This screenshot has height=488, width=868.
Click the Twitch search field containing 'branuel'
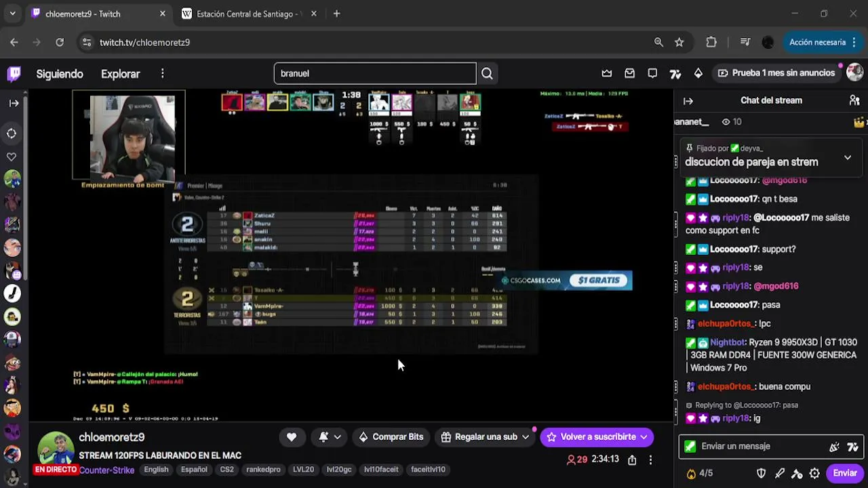coord(375,73)
